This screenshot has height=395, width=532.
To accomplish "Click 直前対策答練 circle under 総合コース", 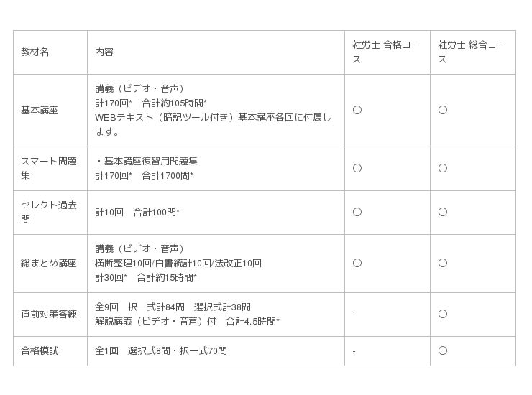I will [442, 314].
